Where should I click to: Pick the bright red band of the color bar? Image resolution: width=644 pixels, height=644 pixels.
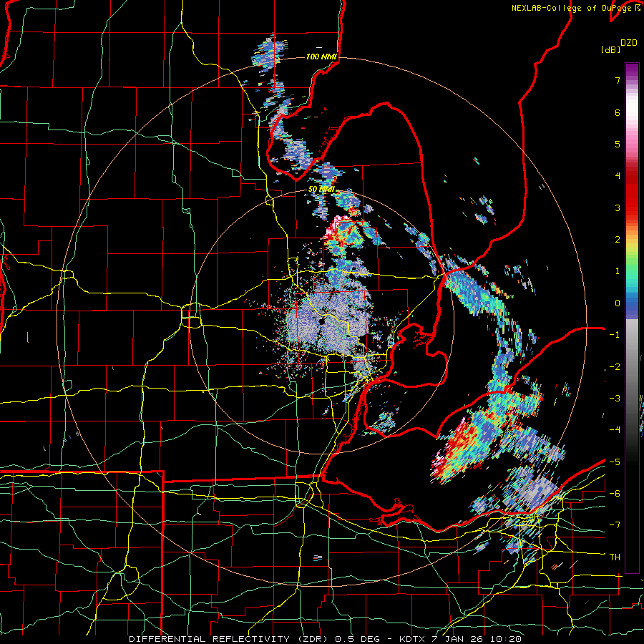pyautogui.click(x=632, y=197)
